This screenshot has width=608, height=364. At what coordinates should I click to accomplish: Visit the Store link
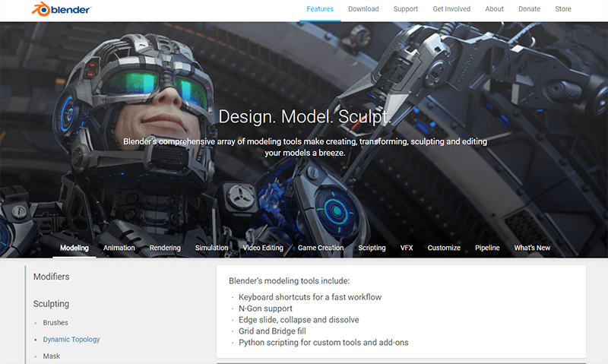pyautogui.click(x=563, y=9)
